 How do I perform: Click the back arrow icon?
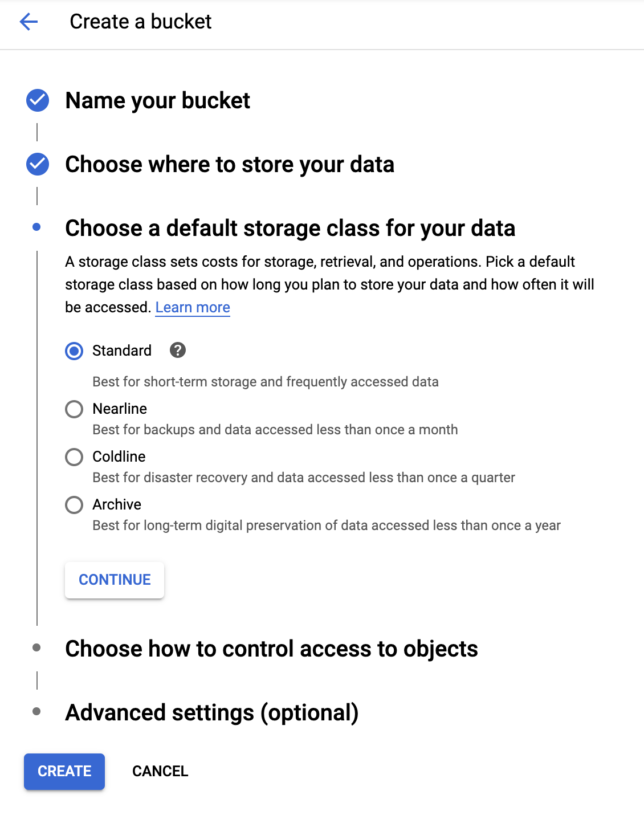pyautogui.click(x=28, y=22)
